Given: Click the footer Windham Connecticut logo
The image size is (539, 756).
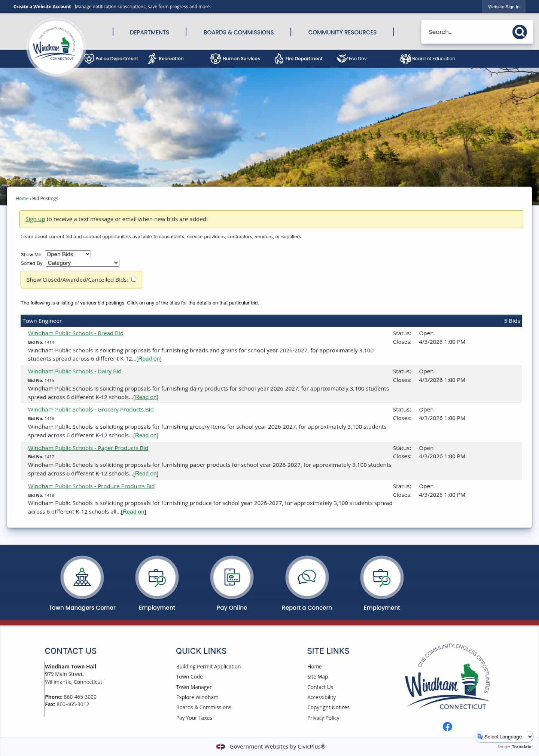Looking at the screenshot, I should (x=448, y=676).
